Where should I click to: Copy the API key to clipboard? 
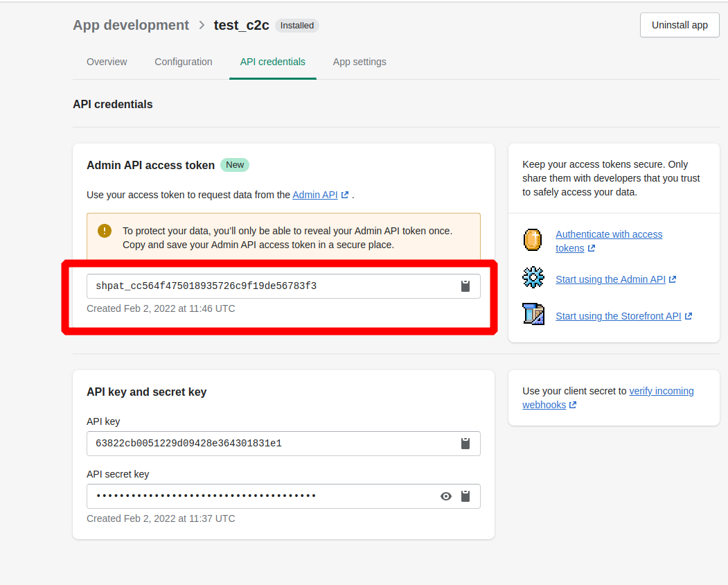(465, 444)
